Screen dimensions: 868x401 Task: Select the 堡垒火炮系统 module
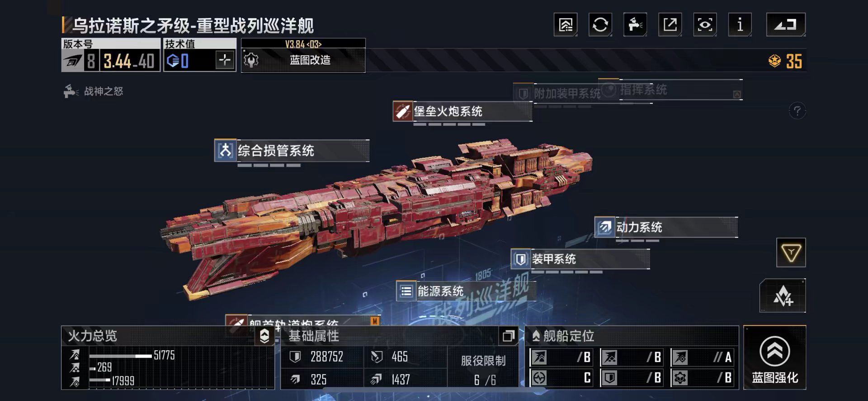pyautogui.click(x=462, y=111)
